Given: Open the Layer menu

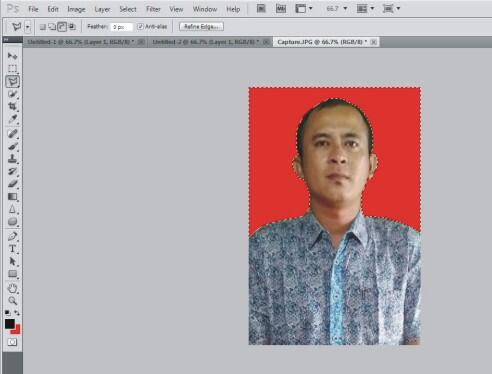Looking at the screenshot, I should click(x=102, y=9).
